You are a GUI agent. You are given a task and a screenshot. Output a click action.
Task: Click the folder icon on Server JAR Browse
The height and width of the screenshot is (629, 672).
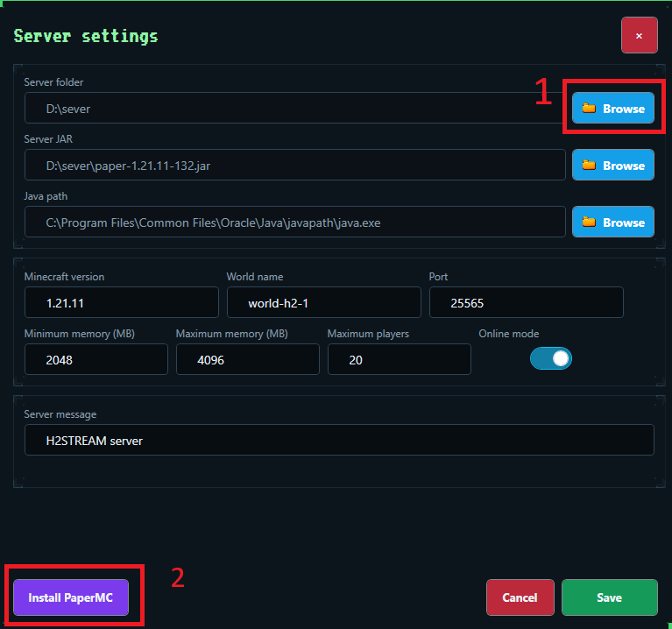click(x=589, y=165)
